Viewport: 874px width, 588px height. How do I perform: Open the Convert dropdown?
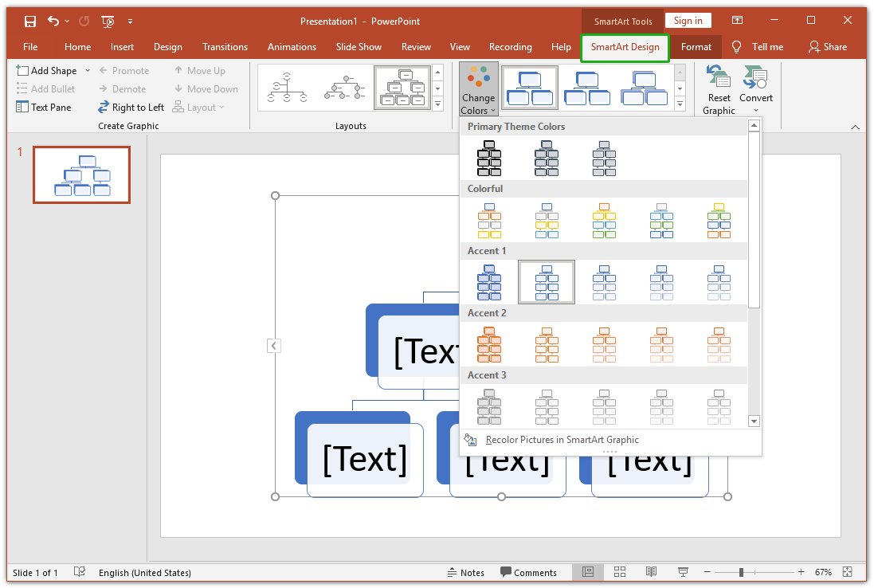coord(756,88)
